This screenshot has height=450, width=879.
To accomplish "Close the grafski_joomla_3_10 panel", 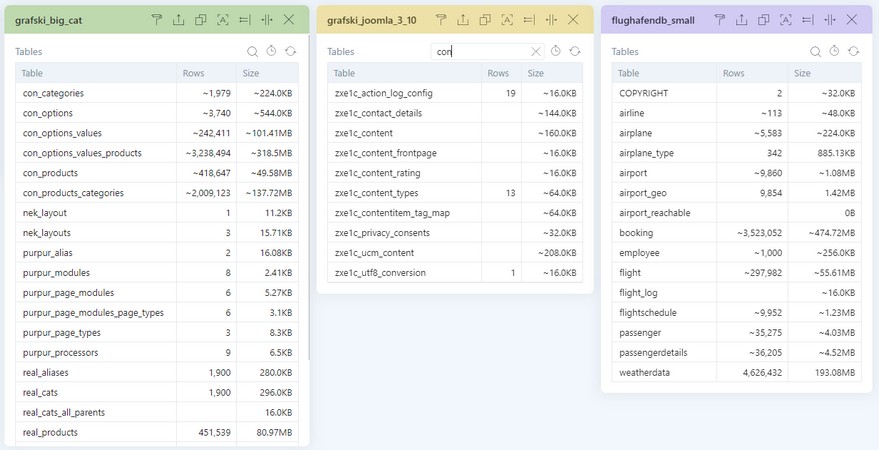I will click(573, 20).
